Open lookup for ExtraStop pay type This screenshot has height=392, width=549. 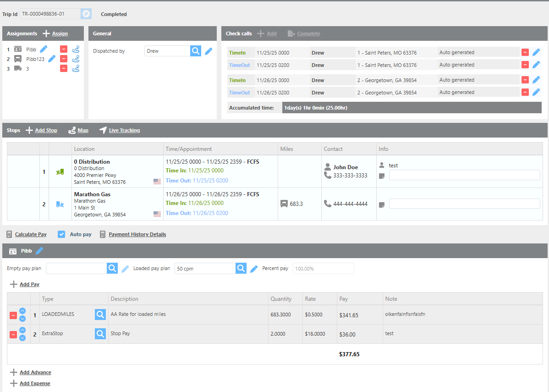(x=100, y=334)
